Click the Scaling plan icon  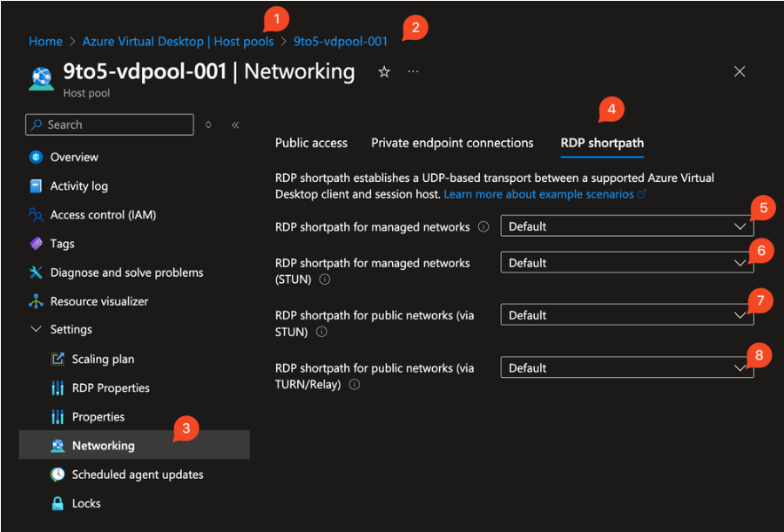coord(57,359)
